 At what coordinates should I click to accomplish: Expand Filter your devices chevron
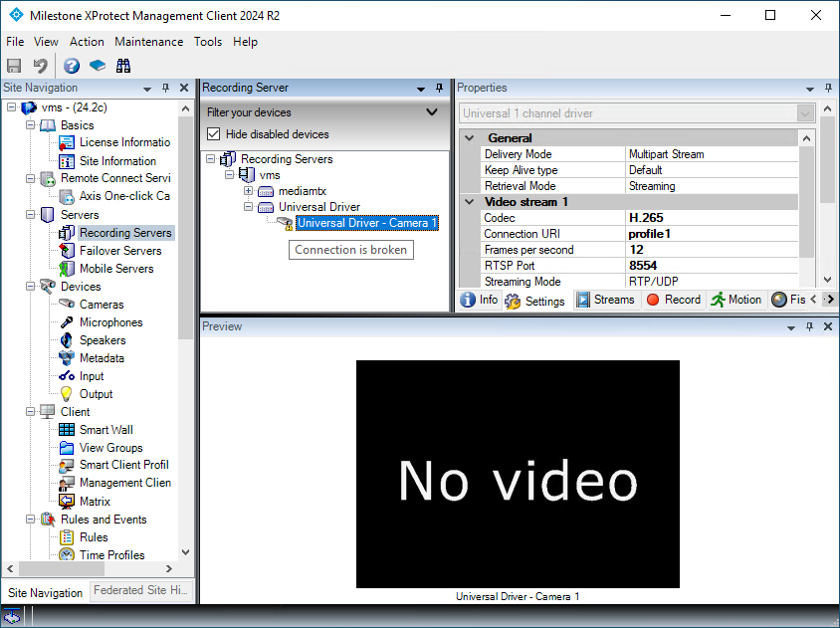[431, 112]
